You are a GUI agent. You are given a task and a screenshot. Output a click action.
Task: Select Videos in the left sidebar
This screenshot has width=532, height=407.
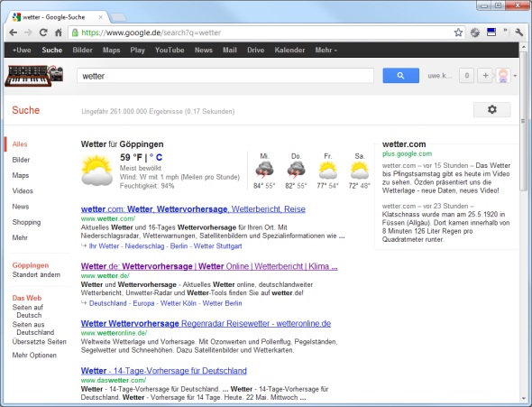click(23, 190)
